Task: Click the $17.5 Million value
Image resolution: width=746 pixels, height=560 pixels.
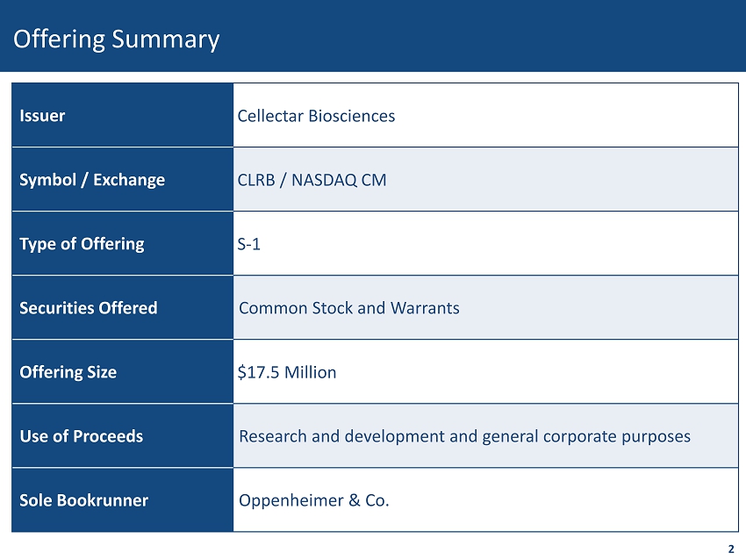Action: (287, 372)
